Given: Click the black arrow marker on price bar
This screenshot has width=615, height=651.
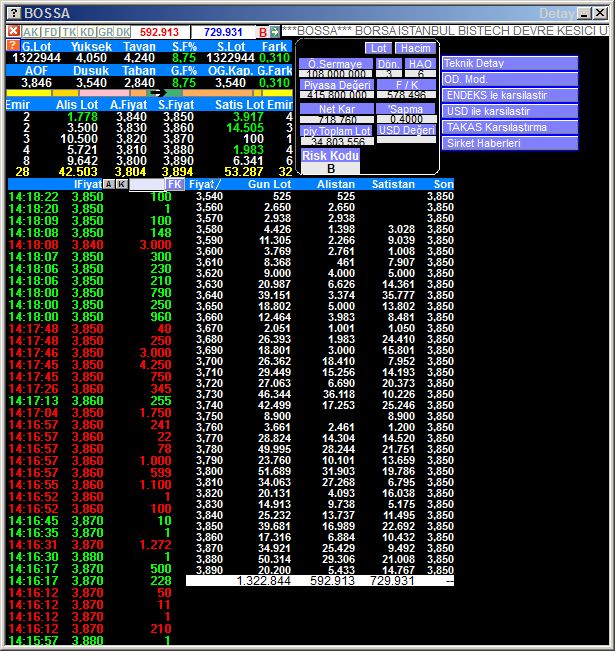Looking at the screenshot, I should coord(158,93).
